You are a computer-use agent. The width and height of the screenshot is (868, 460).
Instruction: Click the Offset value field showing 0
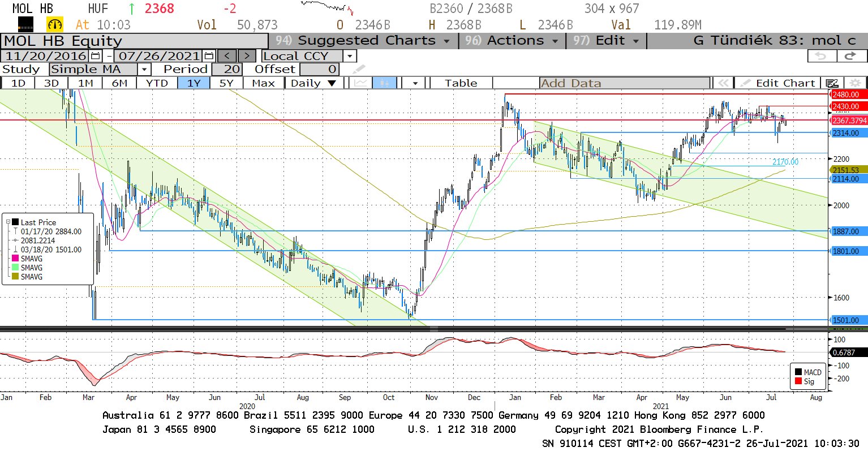click(320, 70)
